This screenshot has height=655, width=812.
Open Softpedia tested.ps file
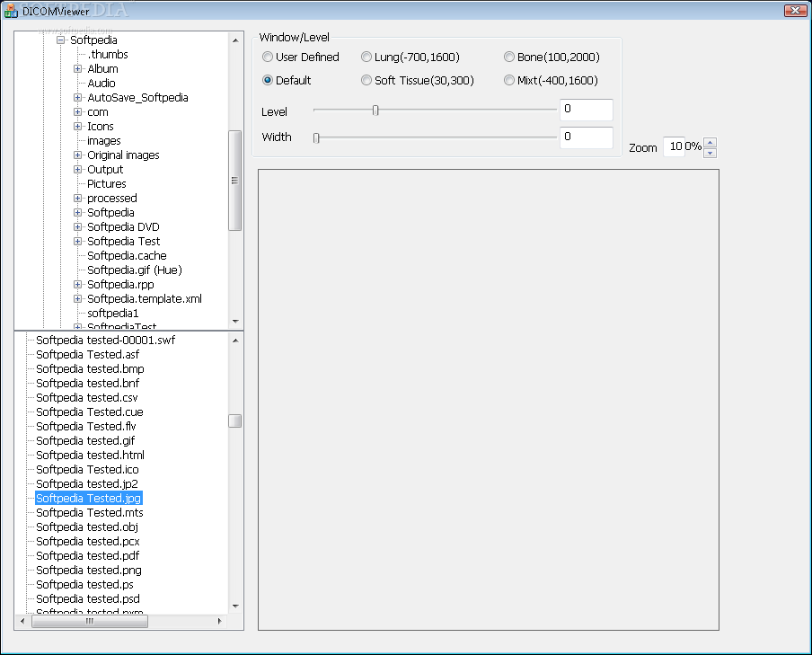(84, 585)
